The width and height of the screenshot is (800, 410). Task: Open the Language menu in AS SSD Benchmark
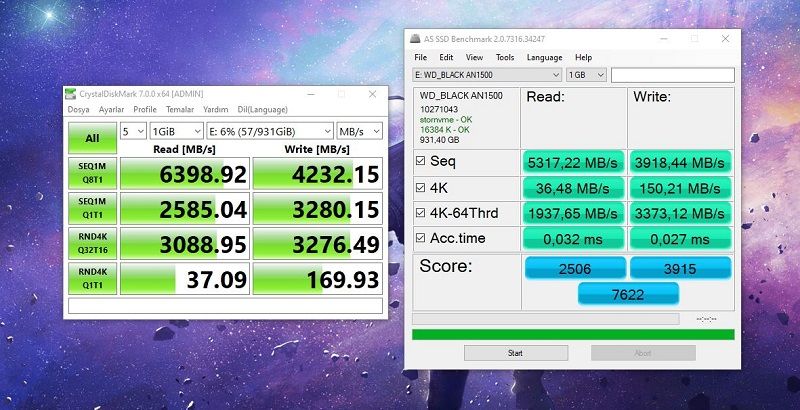(544, 58)
